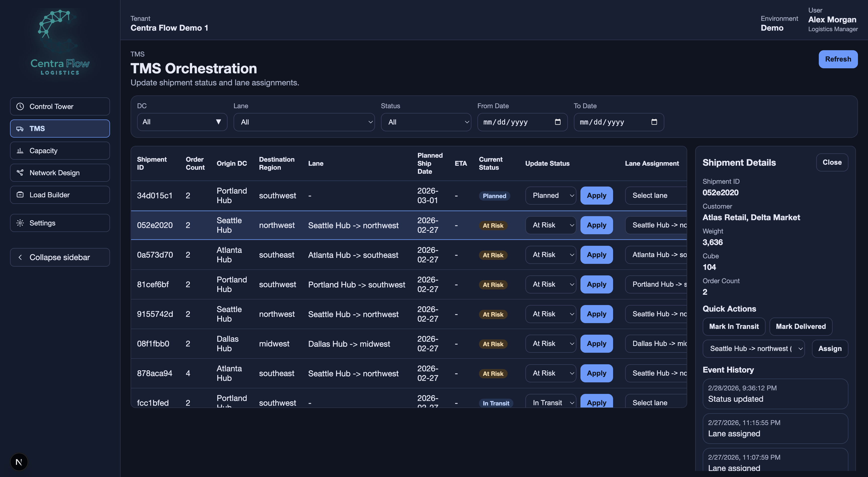This screenshot has width=868, height=477.
Task: Open the Status filter dropdown
Action: (425, 122)
